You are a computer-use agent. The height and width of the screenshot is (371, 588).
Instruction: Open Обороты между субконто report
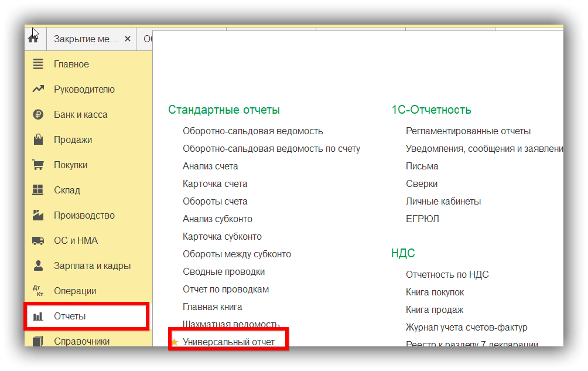click(x=237, y=254)
